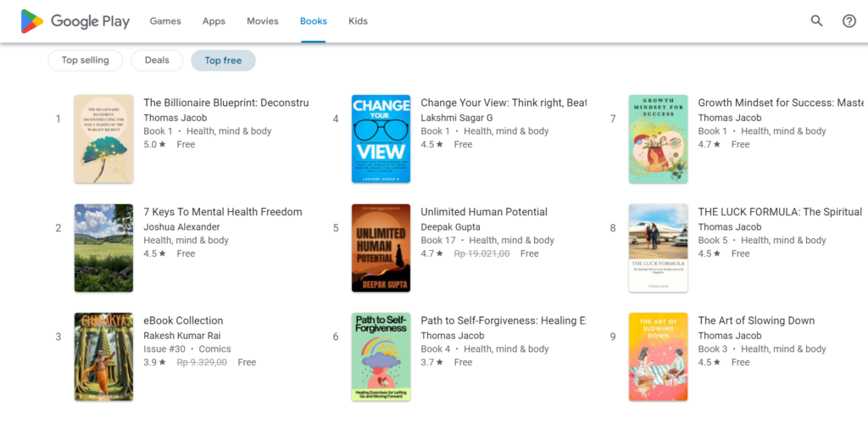868x440 pixels.
Task: Open the Kids tab
Action: point(358,21)
